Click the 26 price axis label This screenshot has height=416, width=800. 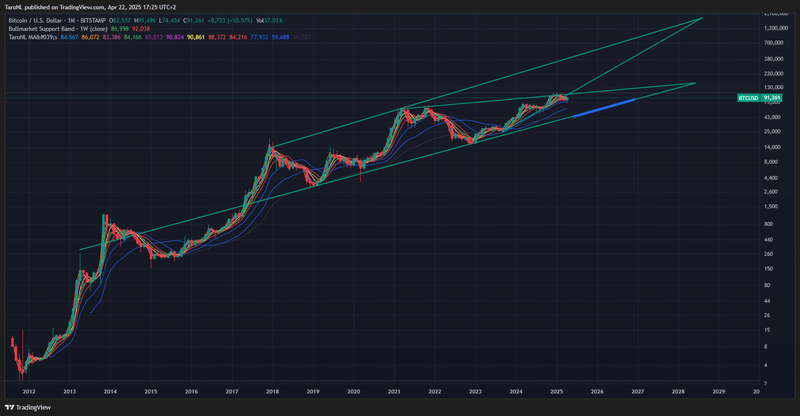[x=767, y=315]
